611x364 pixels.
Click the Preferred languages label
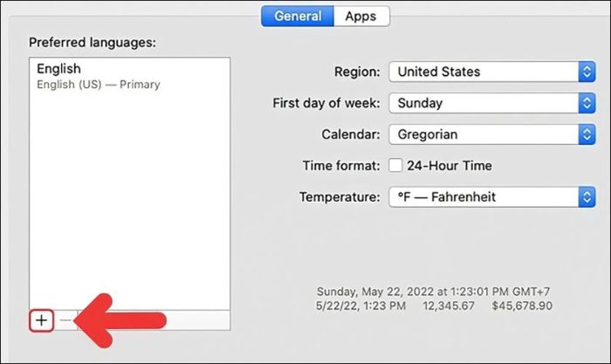pyautogui.click(x=93, y=43)
